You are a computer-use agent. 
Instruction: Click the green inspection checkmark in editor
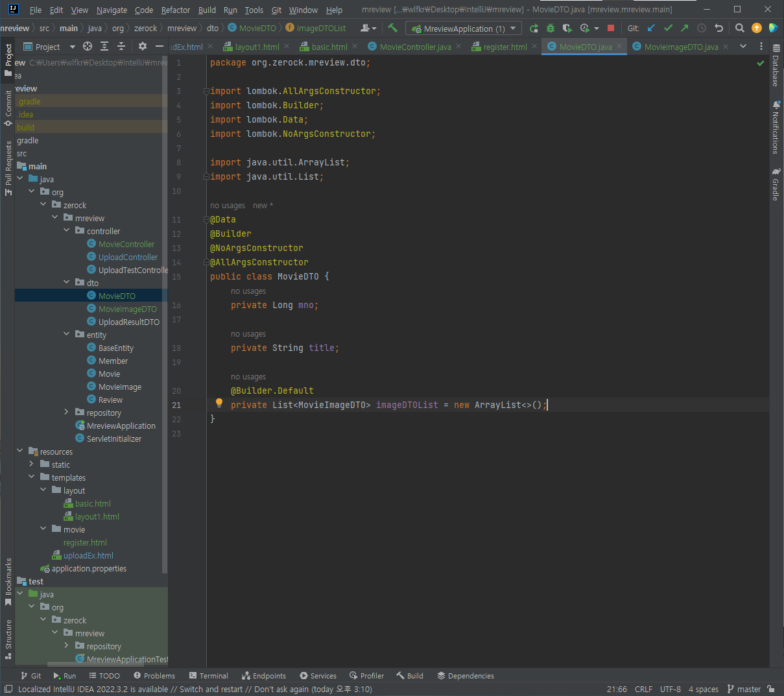click(761, 63)
